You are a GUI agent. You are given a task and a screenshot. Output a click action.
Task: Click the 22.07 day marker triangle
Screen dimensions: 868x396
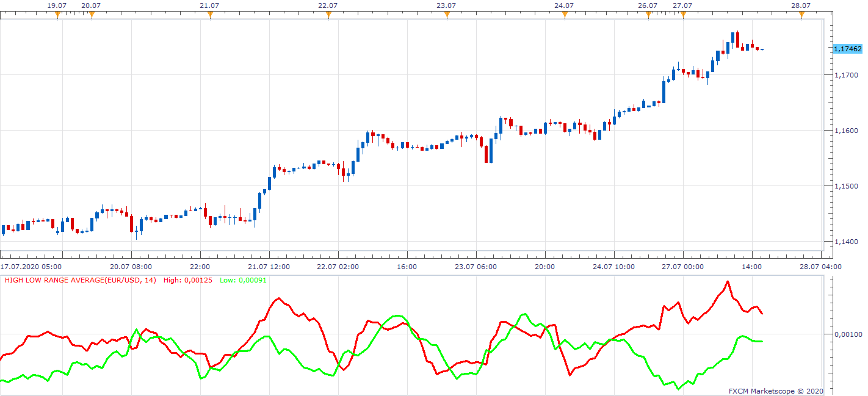(328, 15)
